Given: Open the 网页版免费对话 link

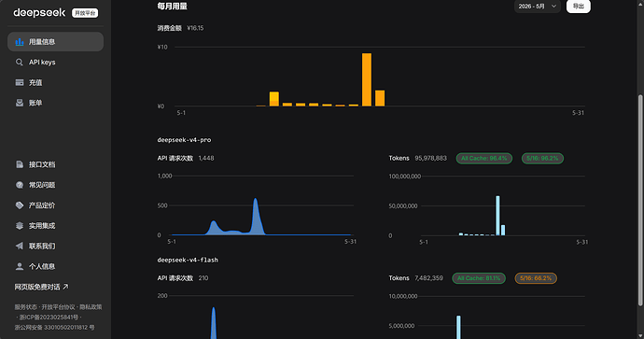Looking at the screenshot, I should [x=41, y=287].
